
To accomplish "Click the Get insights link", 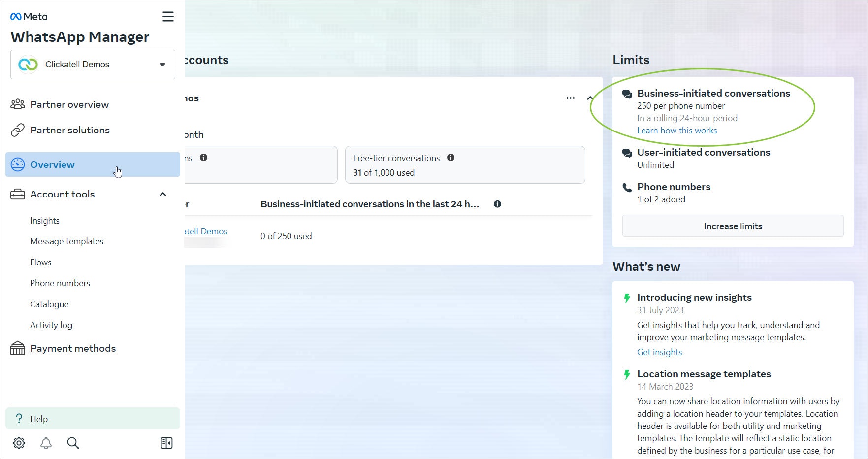I will click(x=659, y=352).
